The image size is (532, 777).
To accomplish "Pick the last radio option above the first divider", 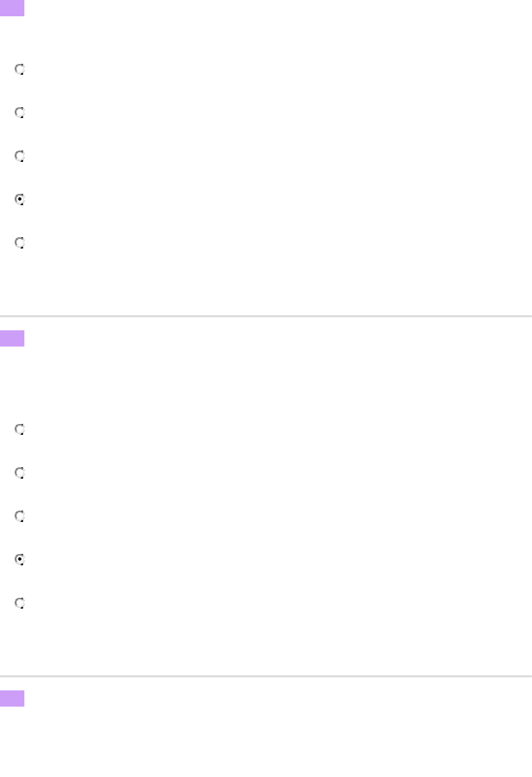I will (20, 243).
